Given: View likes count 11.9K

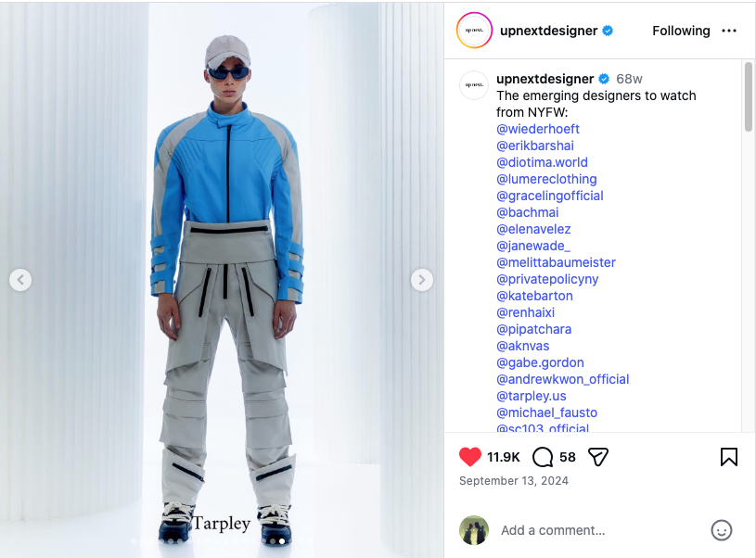Looking at the screenshot, I should click(x=504, y=457).
